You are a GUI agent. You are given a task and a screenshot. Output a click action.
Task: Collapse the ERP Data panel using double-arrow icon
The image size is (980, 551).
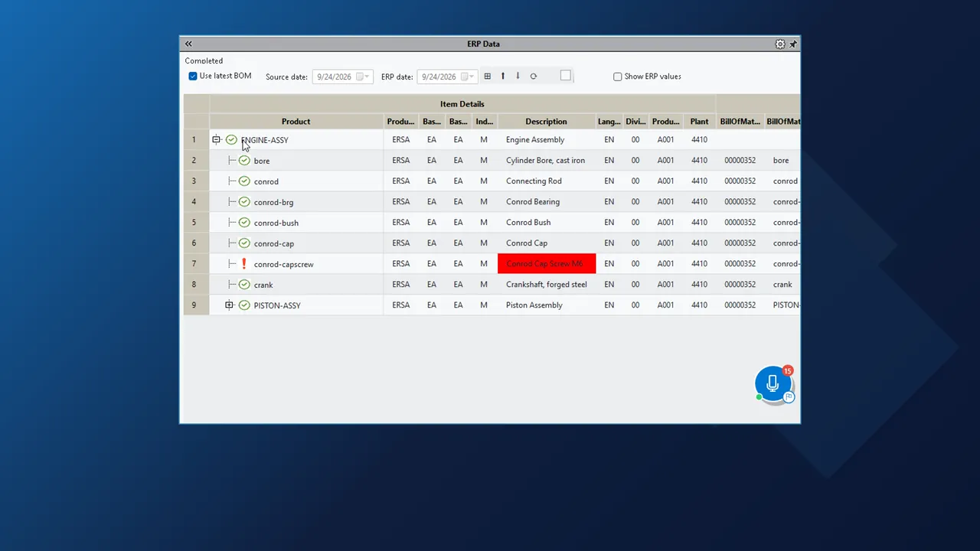188,44
